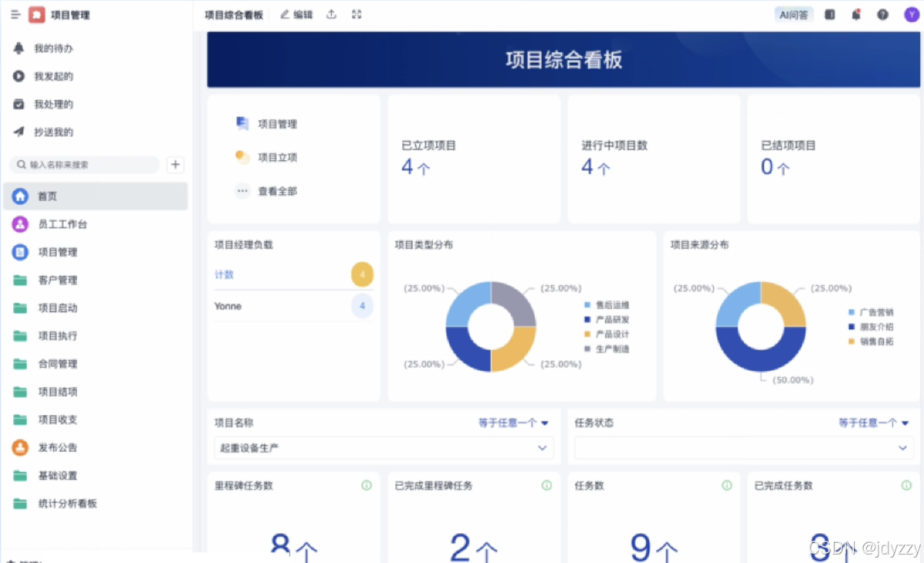The width and height of the screenshot is (924, 563).
Task: Click the 项目综合看板 title tab
Action: tap(233, 15)
